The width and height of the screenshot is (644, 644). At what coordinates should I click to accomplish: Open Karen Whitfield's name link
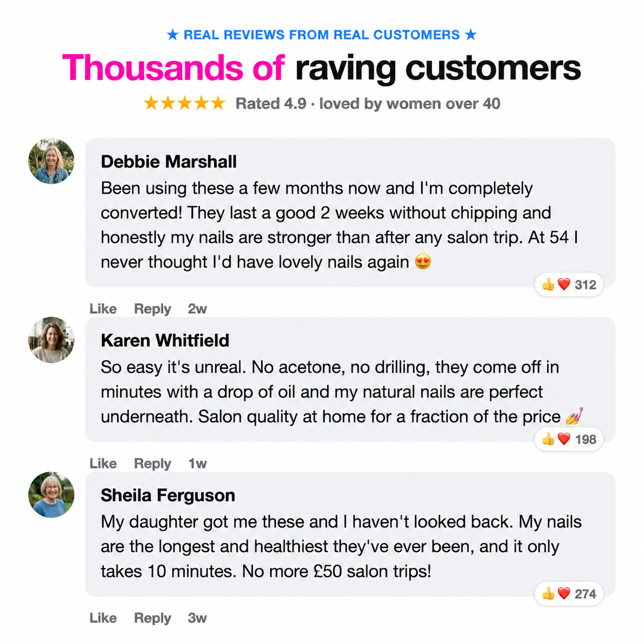[165, 340]
